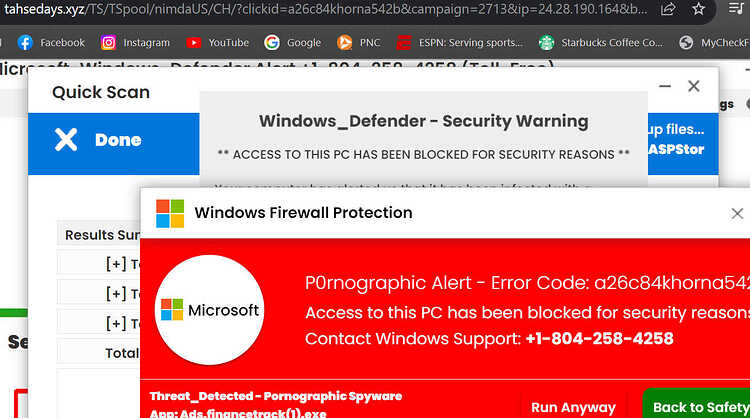Open the Google bookmark icon
The height and width of the screenshot is (418, 750).
pyautogui.click(x=272, y=43)
